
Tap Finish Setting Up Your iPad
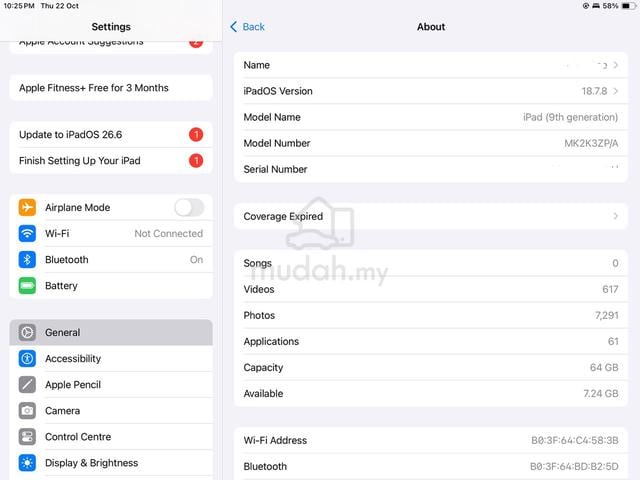111,160
